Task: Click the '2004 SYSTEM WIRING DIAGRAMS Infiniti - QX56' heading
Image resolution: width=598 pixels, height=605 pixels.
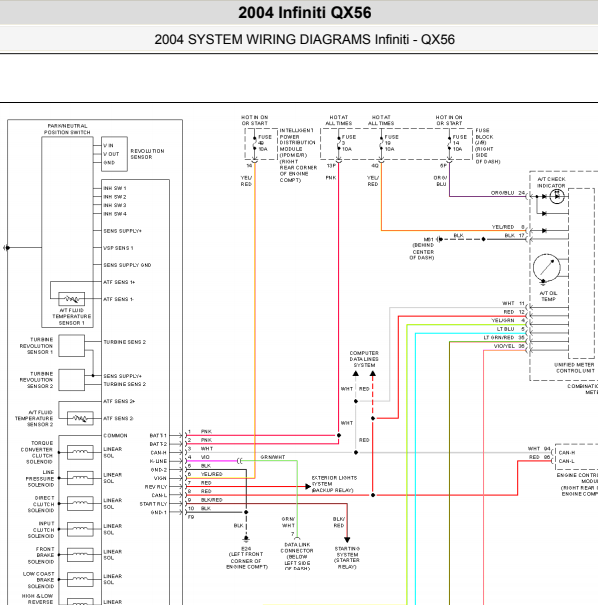Action: [305, 39]
